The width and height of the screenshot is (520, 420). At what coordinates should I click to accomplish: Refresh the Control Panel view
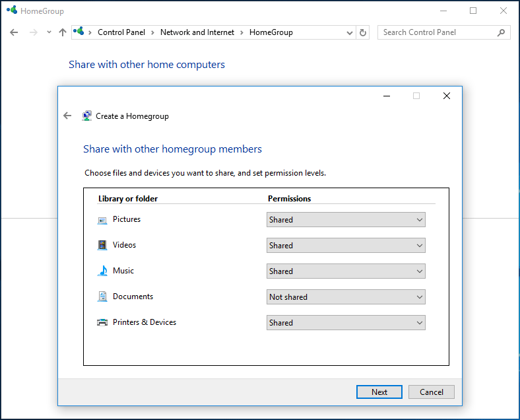click(363, 32)
